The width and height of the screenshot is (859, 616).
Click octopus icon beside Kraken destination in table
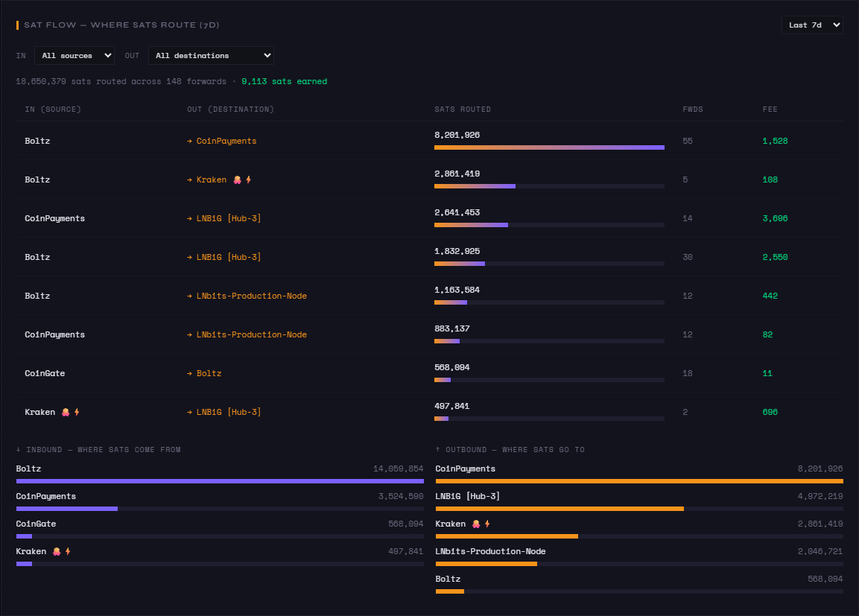[x=237, y=180]
